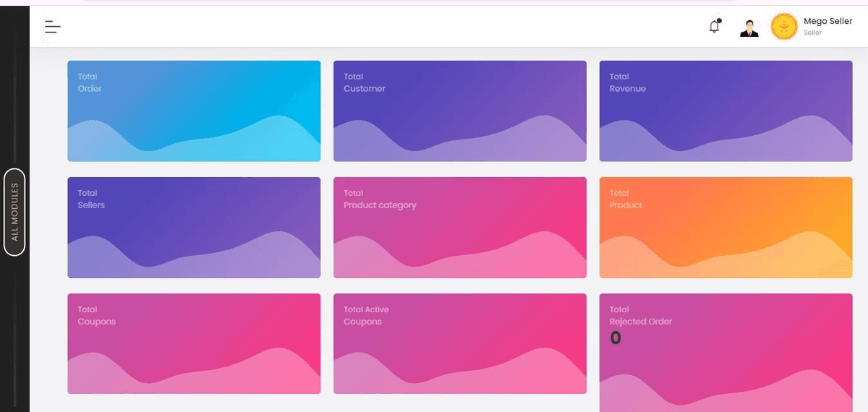Open the Total Active Coupons card
Image resolution: width=868 pixels, height=412 pixels.
pyautogui.click(x=459, y=343)
